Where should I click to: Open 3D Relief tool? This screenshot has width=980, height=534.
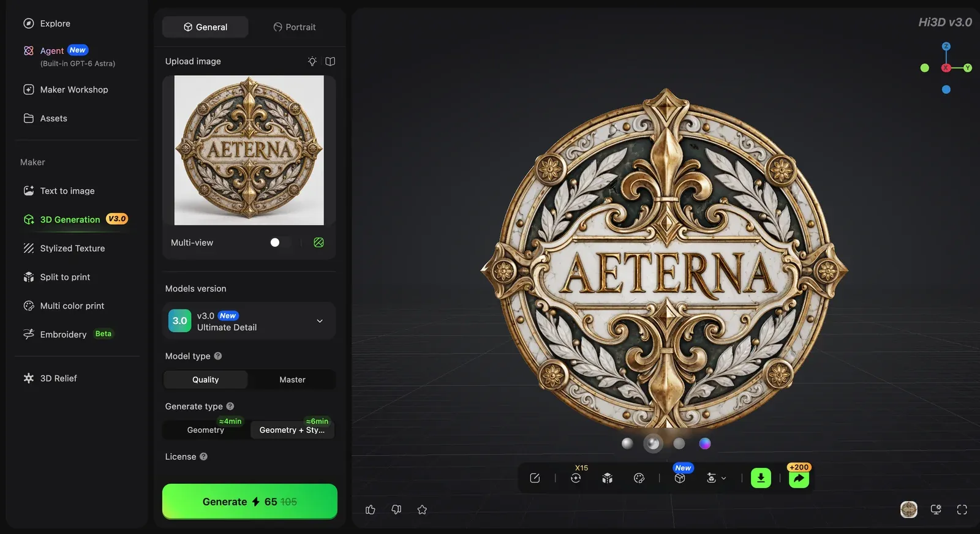click(x=50, y=378)
